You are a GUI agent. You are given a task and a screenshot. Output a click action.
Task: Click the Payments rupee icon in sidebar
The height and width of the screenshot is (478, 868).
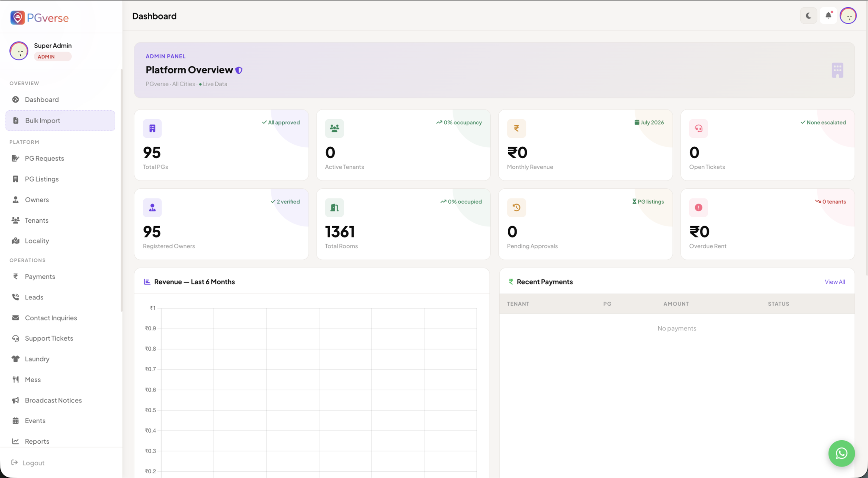[x=16, y=277]
